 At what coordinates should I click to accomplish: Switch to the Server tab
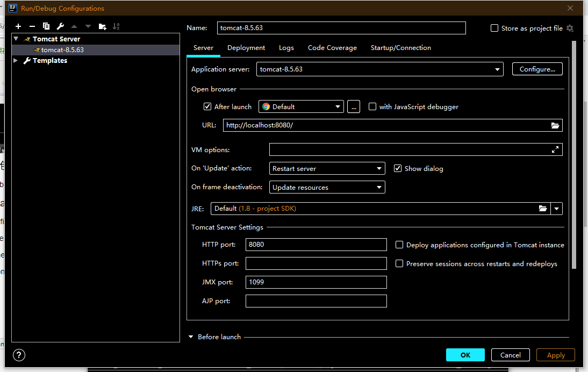coord(203,48)
